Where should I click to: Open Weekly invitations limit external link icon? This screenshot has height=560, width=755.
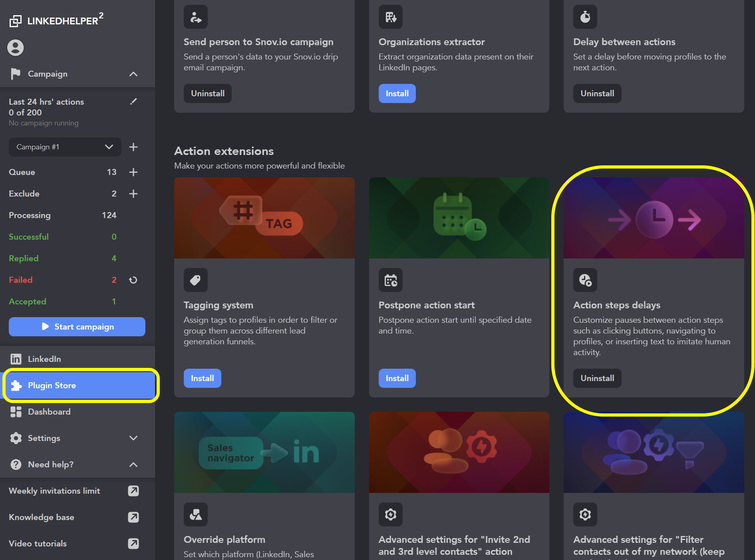133,491
